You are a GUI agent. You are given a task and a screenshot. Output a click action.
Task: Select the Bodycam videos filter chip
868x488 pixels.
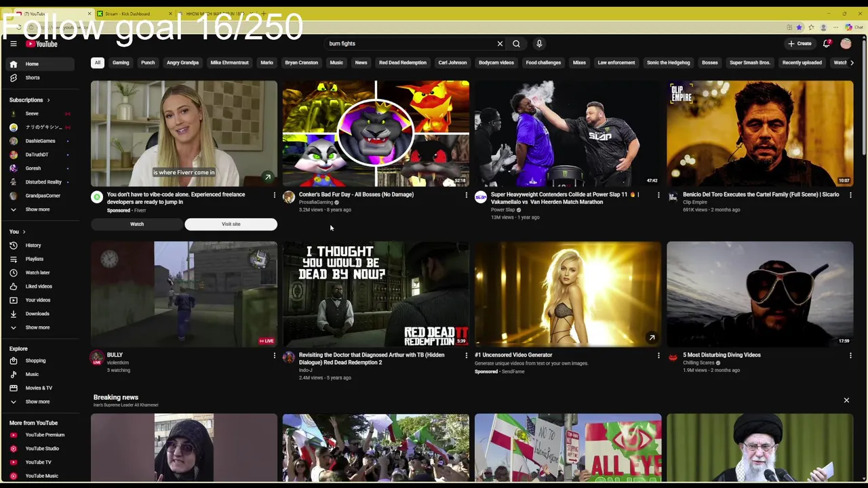[x=496, y=62]
